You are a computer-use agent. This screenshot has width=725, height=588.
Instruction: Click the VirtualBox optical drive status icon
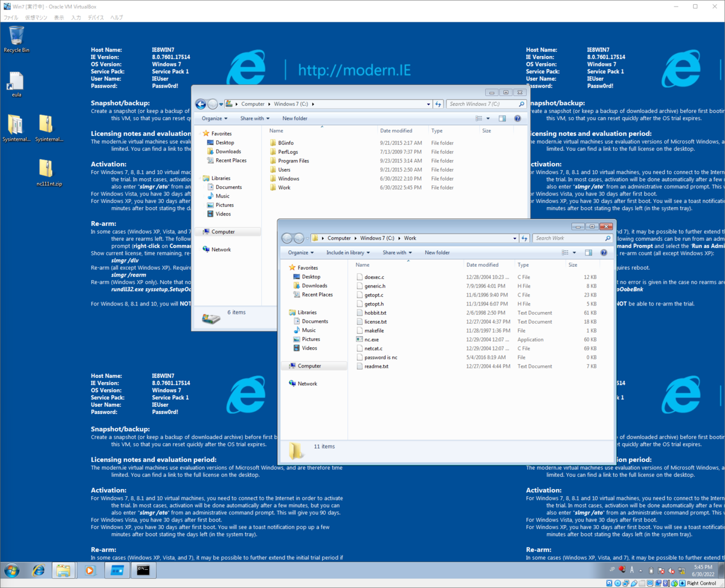[619, 583]
